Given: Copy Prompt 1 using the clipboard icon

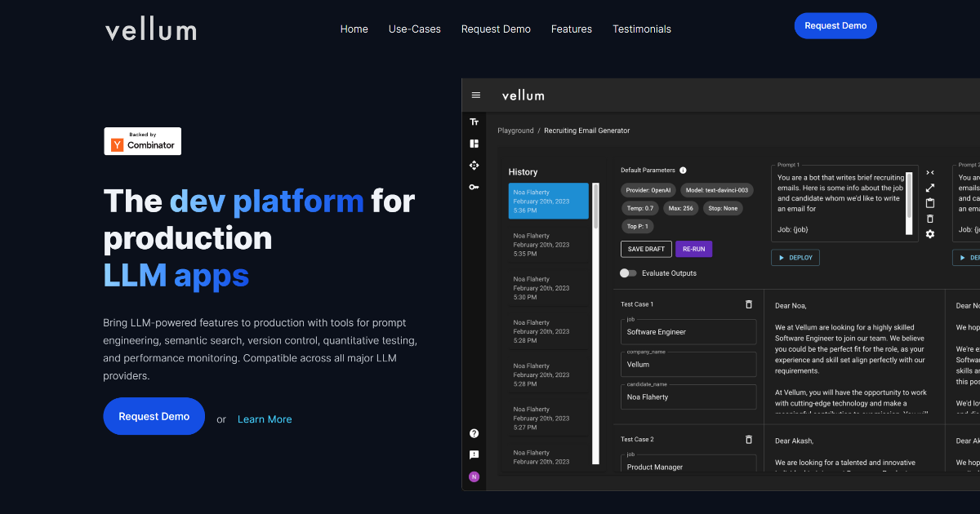Looking at the screenshot, I should [x=930, y=204].
